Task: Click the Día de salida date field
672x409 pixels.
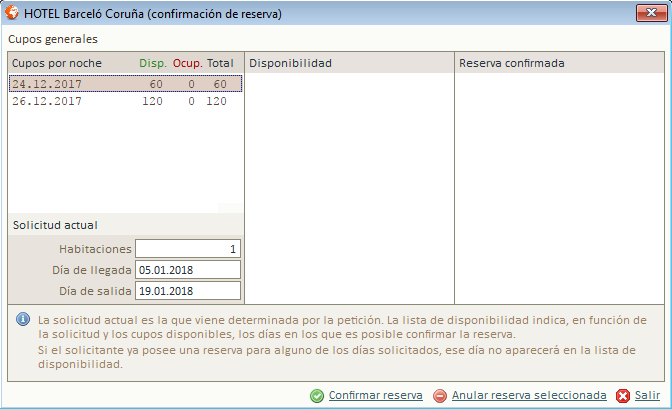Action: coord(188,291)
